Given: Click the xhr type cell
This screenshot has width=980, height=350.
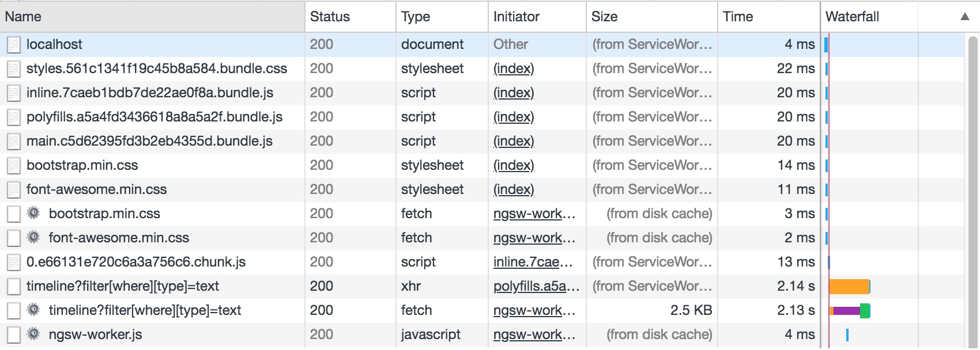Looking at the screenshot, I should point(411,286).
